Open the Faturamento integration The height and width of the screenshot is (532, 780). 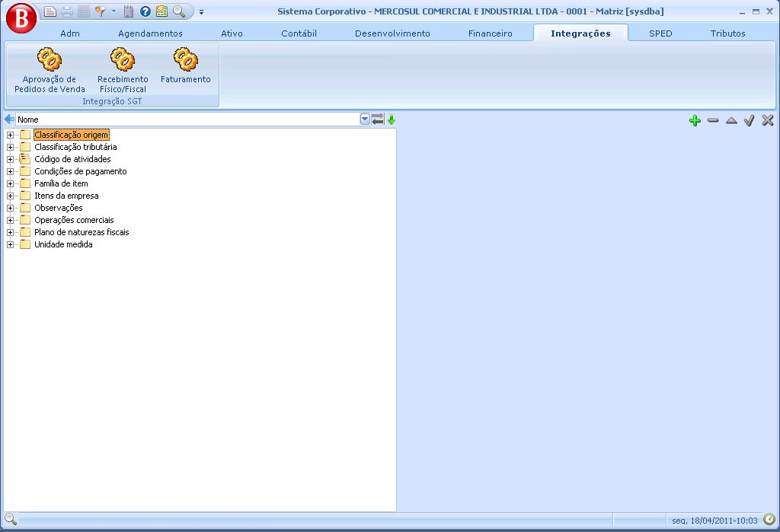point(185,68)
